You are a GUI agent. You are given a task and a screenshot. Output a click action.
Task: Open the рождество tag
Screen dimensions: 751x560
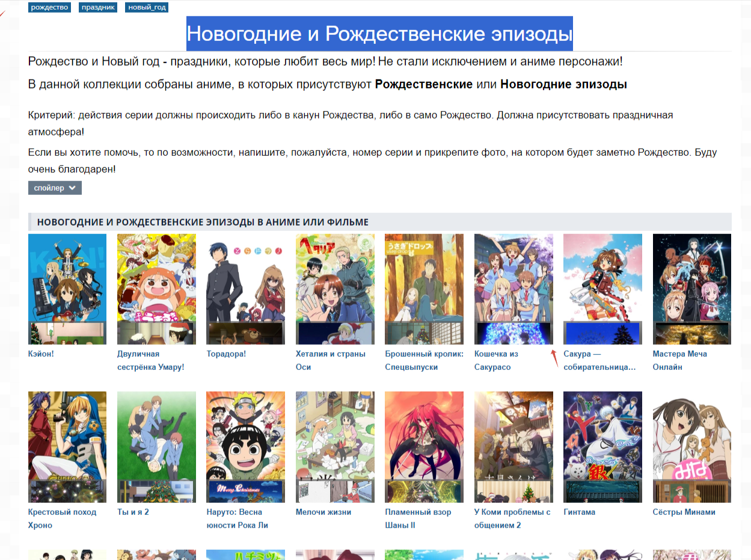pos(49,7)
